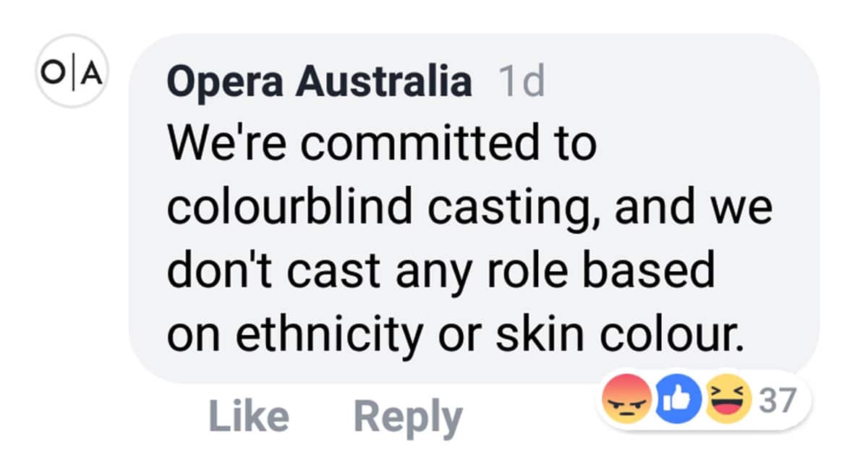
Task: Like the Opera Australia comment
Action: point(248,417)
